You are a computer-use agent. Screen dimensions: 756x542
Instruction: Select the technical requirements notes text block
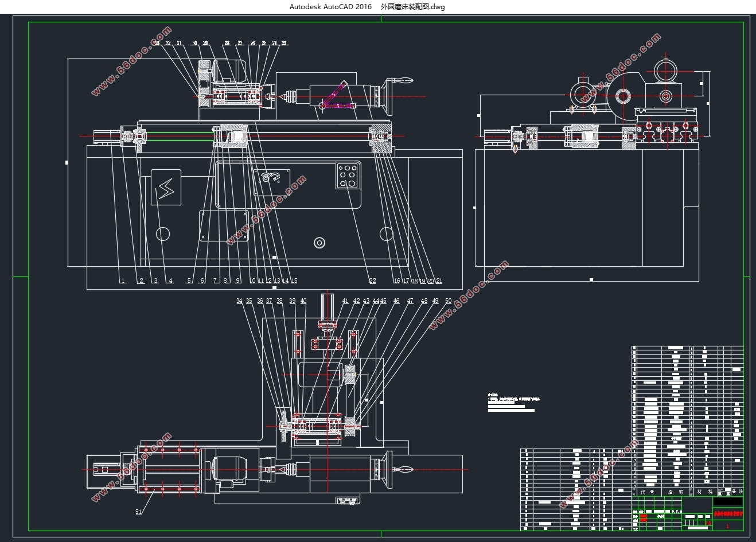pos(514,403)
